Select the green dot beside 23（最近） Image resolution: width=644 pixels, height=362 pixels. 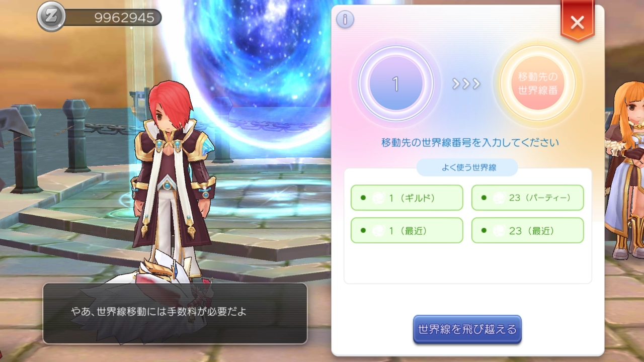coord(484,231)
